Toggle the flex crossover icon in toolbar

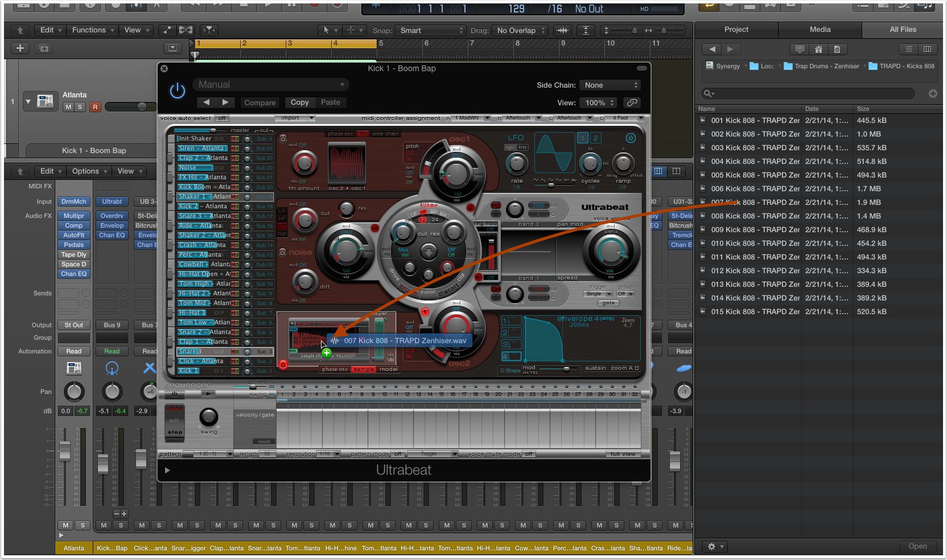coord(186,30)
